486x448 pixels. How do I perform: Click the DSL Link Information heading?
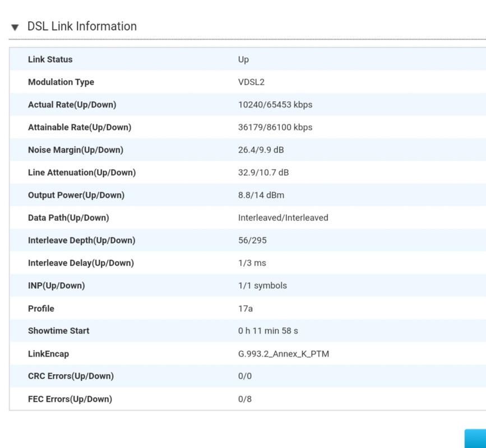click(x=82, y=26)
